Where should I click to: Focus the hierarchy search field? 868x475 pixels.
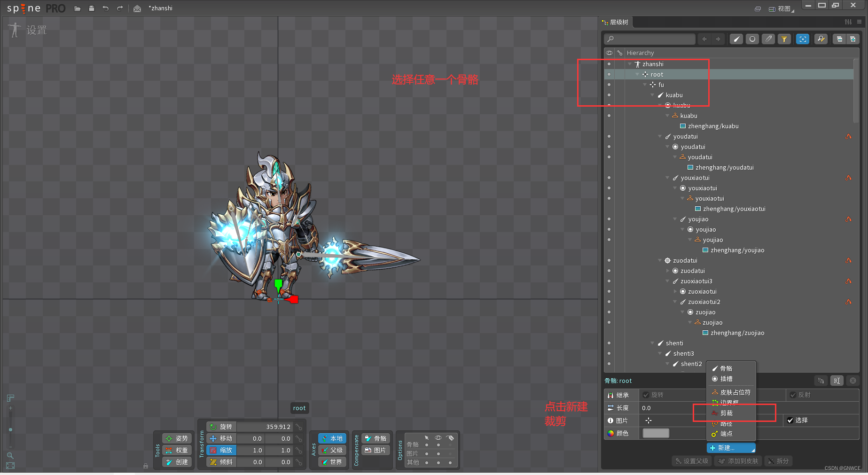[650, 39]
